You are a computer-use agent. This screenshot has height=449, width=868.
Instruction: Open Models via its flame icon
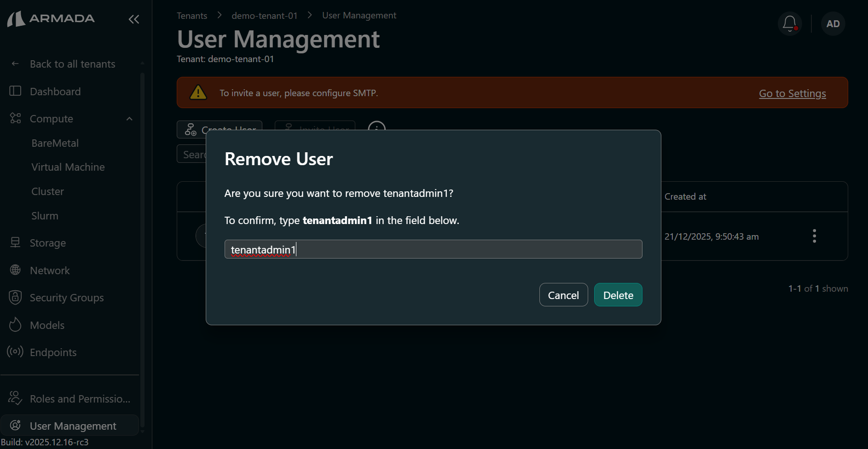15,325
